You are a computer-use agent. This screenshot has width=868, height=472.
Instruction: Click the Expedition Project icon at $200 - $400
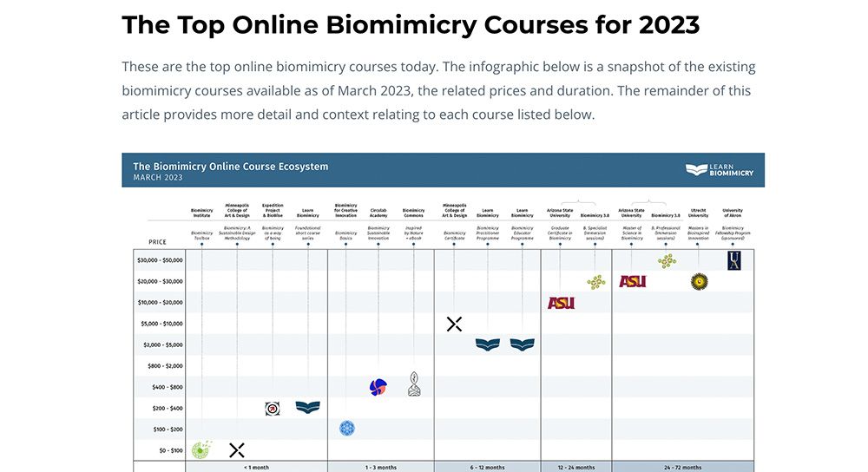click(x=273, y=409)
